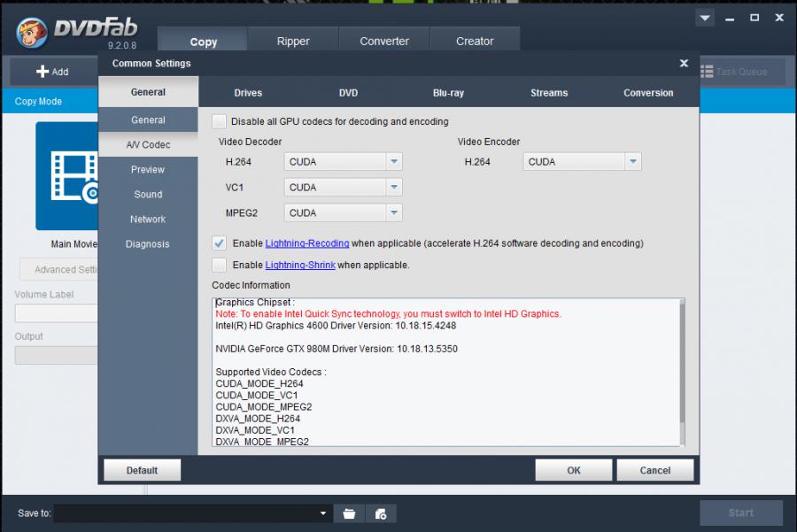
Task: Click the Main Movie film reel thumbnail
Action: pos(66,176)
